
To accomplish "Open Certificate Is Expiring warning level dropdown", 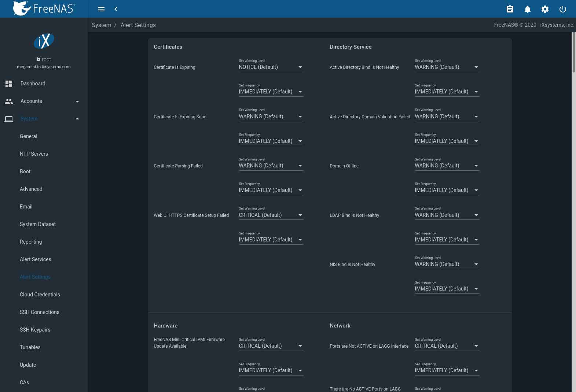I will click(271, 67).
